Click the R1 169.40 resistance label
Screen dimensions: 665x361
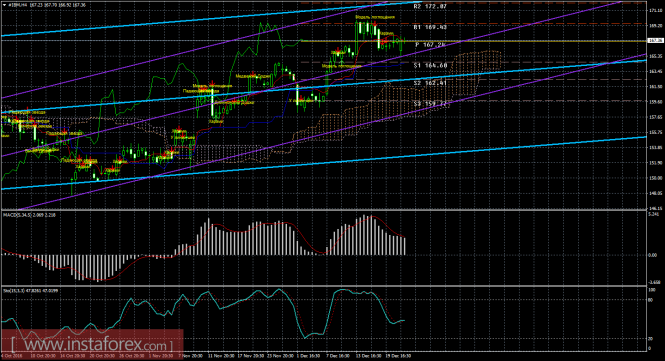pyautogui.click(x=430, y=27)
